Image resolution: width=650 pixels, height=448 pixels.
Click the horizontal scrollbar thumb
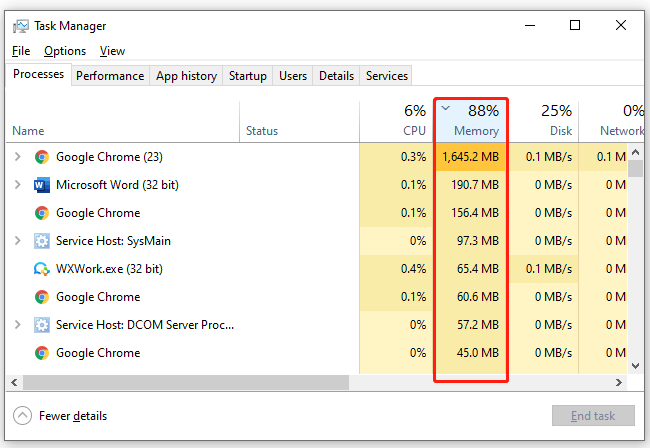pyautogui.click(x=186, y=382)
